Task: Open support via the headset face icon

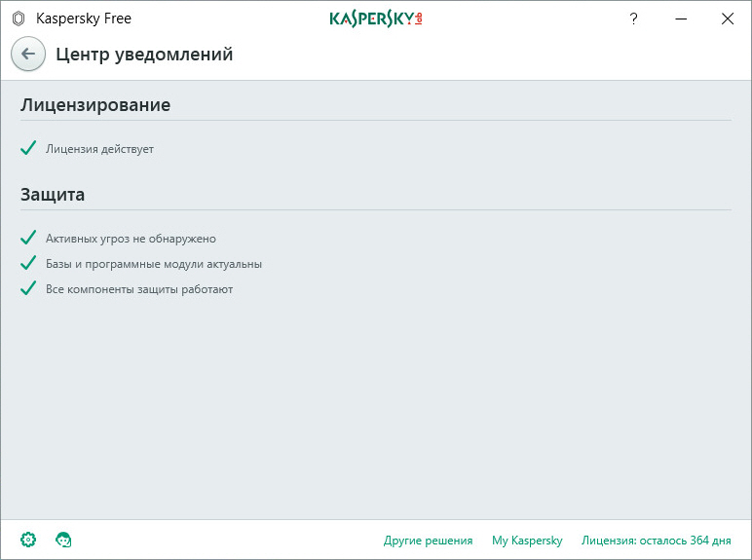Action: click(63, 540)
